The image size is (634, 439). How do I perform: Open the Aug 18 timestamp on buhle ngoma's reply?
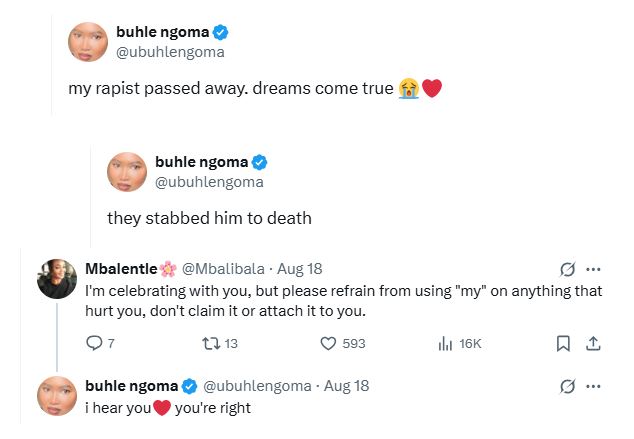point(347,386)
